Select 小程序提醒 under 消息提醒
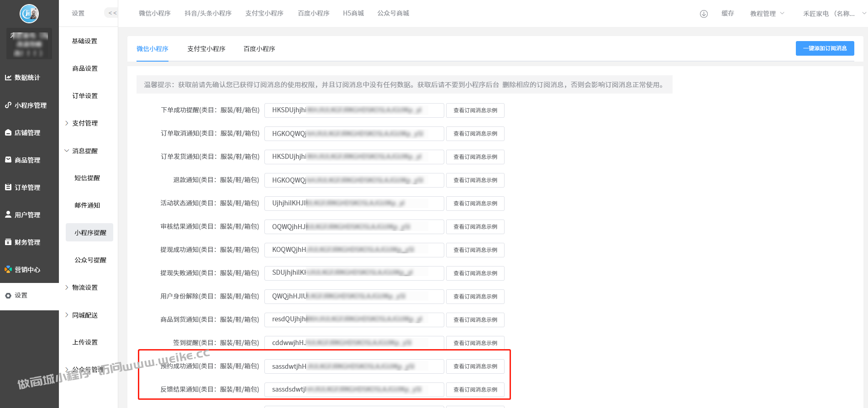Viewport: 868px width, 408px height. coord(89,232)
